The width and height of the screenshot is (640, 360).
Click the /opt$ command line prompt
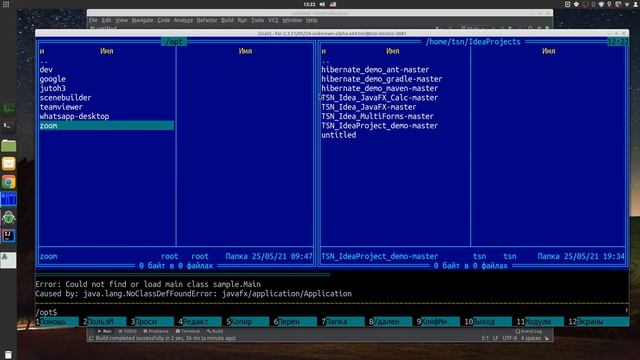coord(47,312)
